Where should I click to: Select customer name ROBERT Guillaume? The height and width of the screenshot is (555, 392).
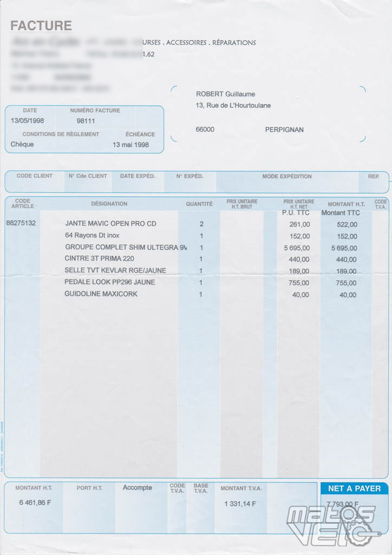226,94
